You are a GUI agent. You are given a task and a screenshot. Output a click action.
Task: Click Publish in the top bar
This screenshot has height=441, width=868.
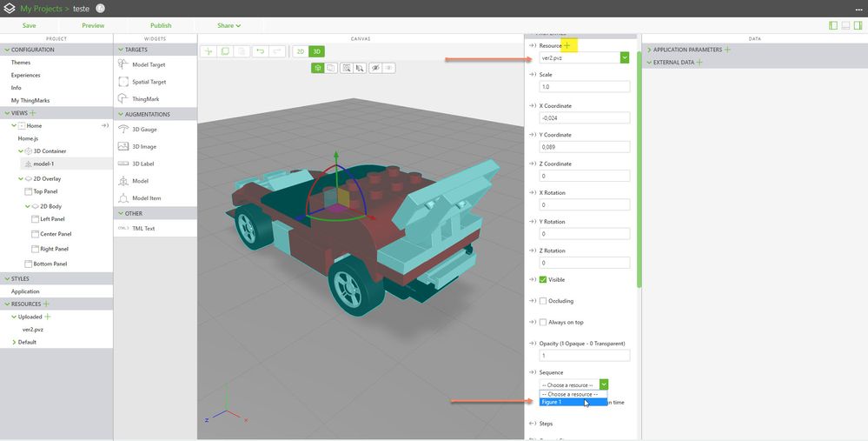[161, 26]
